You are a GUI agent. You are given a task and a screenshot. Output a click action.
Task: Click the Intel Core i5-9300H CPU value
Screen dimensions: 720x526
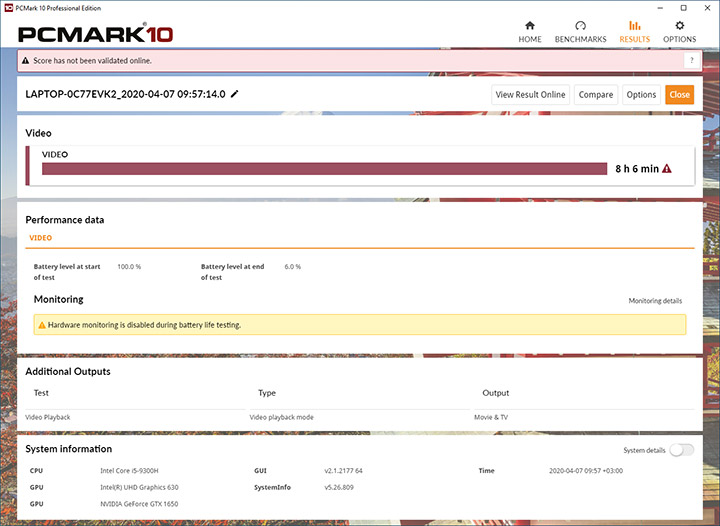129,470
